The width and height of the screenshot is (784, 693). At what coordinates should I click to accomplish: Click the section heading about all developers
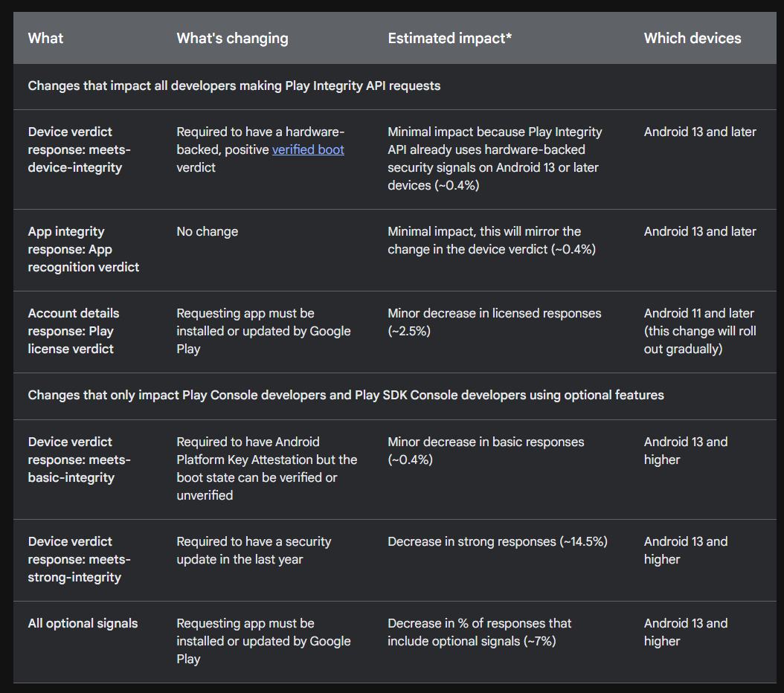pyautogui.click(x=234, y=86)
